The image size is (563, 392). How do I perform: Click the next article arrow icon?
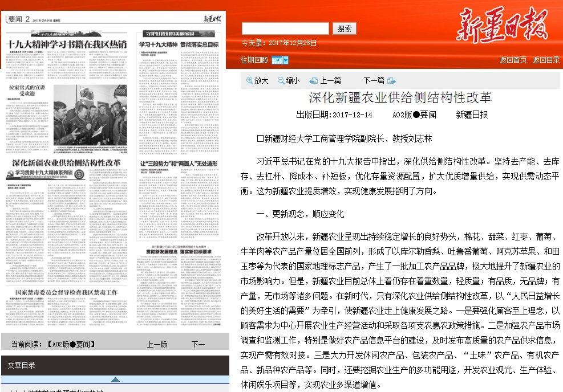pyautogui.click(x=391, y=81)
